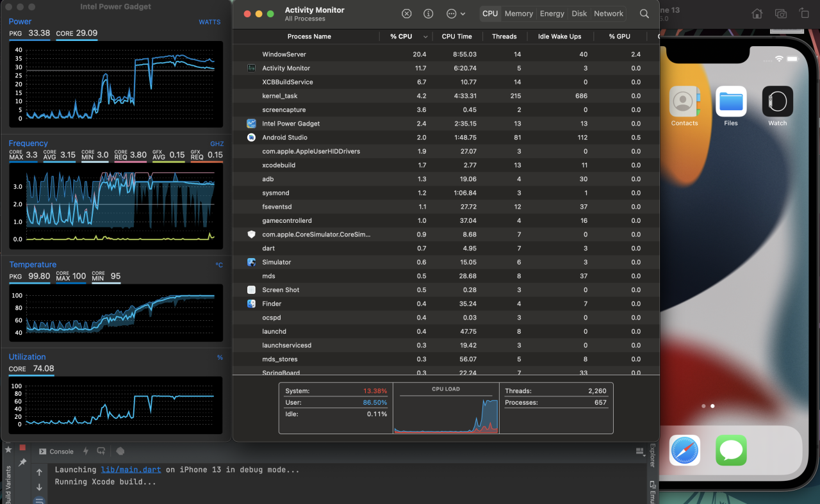This screenshot has width=820, height=504.
Task: Open the process info inspector icon
Action: tap(429, 13)
